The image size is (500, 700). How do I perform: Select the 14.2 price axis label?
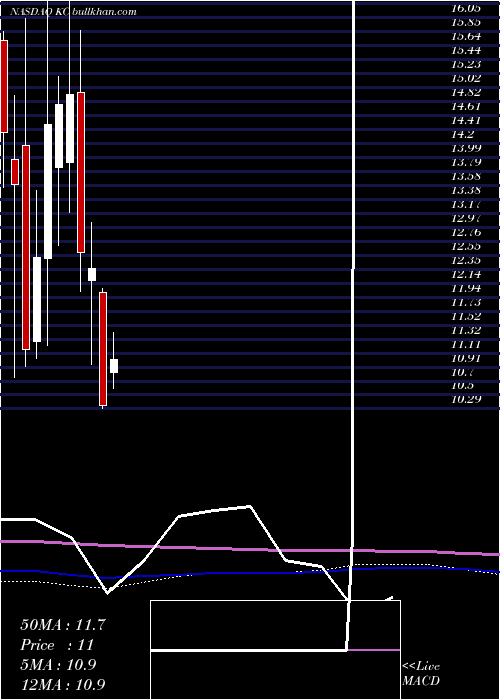coord(462,134)
